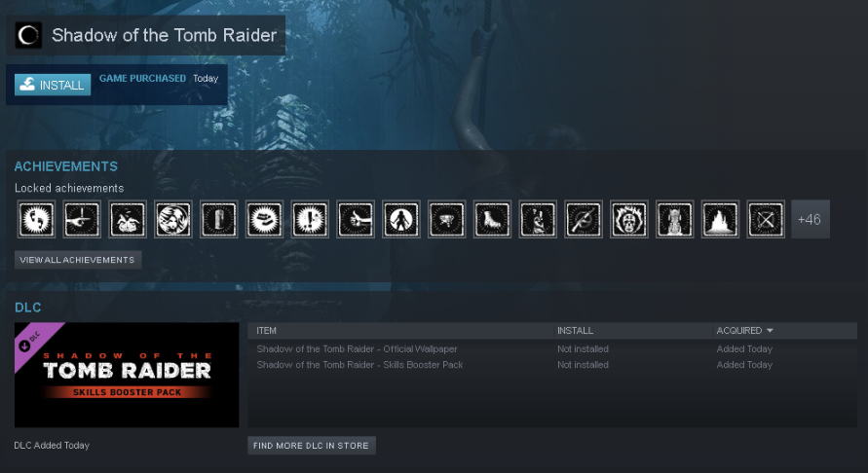Click the 'Locked achievements' label
Image resolution: width=868 pixels, height=473 pixels.
click(69, 188)
